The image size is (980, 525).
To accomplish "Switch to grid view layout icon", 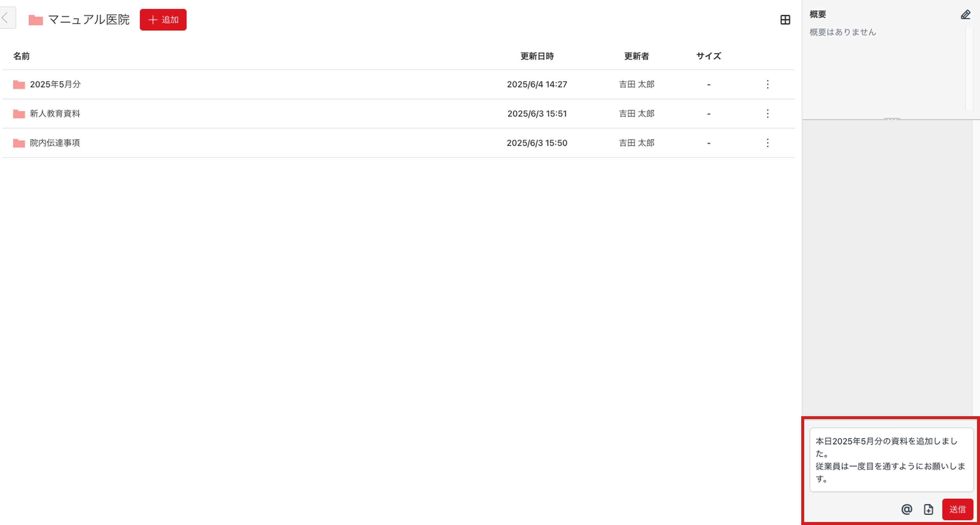I will coord(785,20).
